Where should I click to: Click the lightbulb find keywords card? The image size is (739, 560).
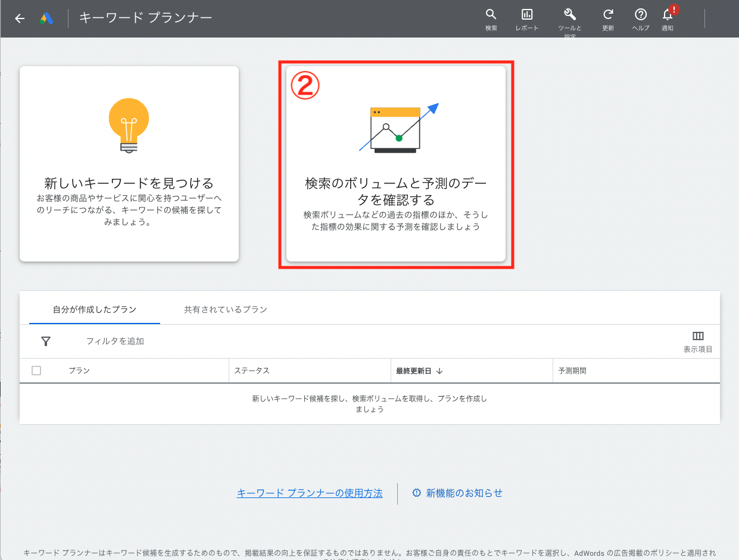129,164
